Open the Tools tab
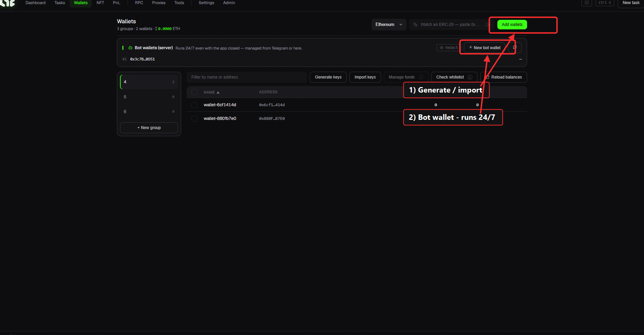Viewport: 644px width, 335px height. click(x=179, y=3)
